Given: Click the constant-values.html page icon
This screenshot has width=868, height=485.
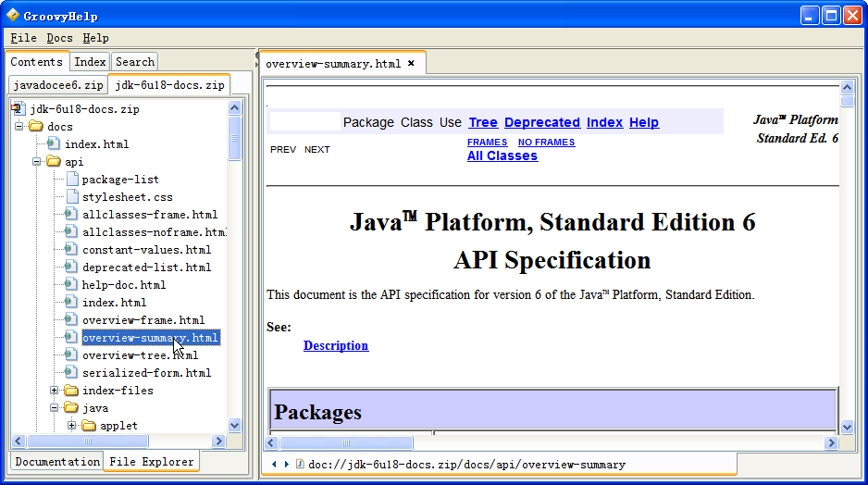Looking at the screenshot, I should click(71, 249).
